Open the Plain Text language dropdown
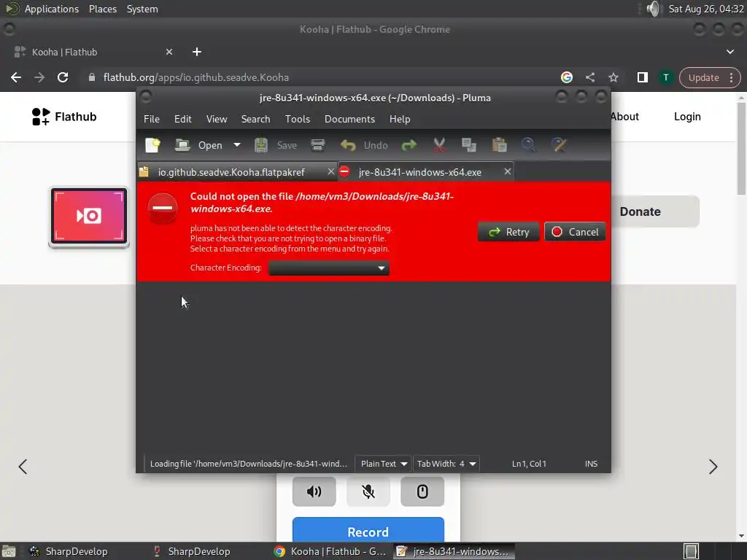747x560 pixels. click(384, 464)
